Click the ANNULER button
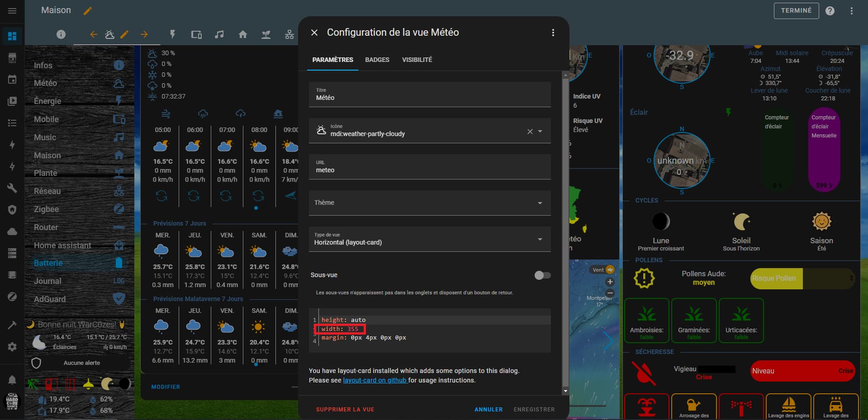868x420 pixels. click(488, 409)
